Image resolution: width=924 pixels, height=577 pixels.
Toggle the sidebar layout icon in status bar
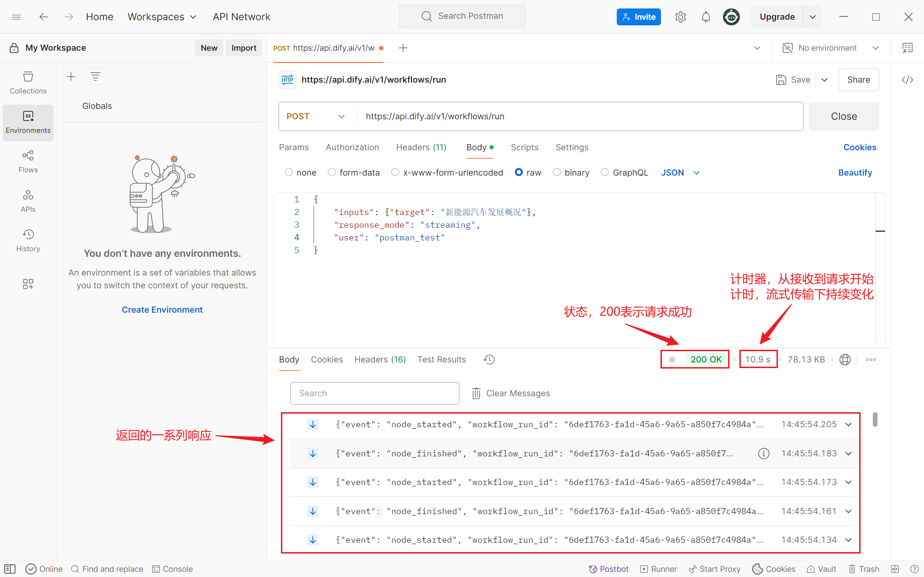coord(10,569)
